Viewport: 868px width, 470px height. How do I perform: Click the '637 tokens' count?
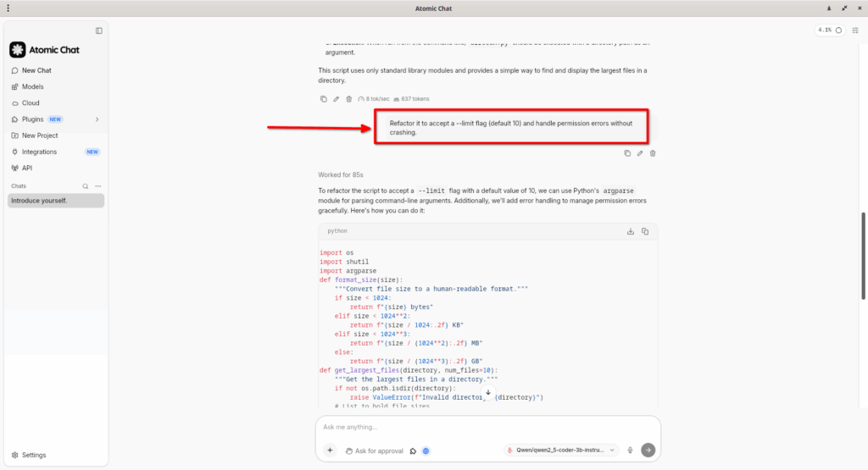pos(411,99)
